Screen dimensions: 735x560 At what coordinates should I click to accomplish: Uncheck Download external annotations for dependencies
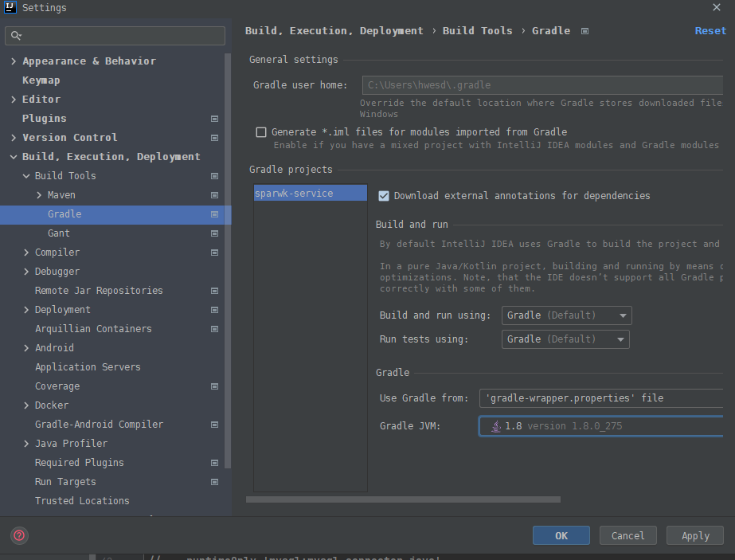coord(384,196)
